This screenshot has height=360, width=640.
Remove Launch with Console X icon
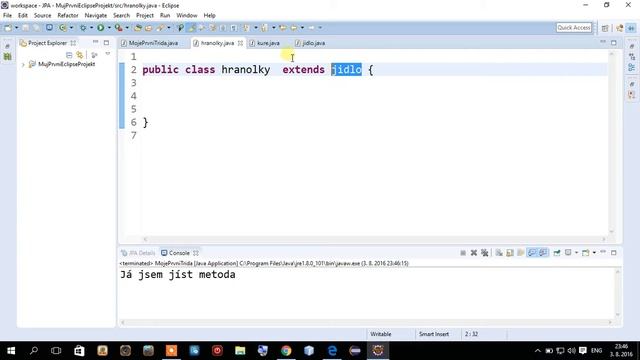[x=473, y=253]
